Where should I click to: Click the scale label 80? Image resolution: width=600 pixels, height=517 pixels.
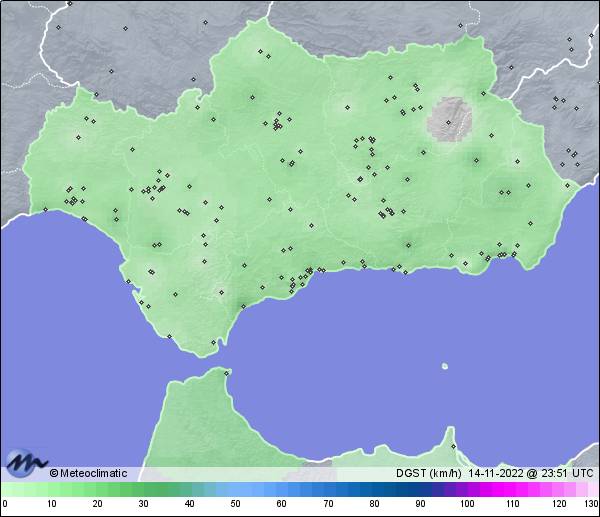[x=374, y=504]
